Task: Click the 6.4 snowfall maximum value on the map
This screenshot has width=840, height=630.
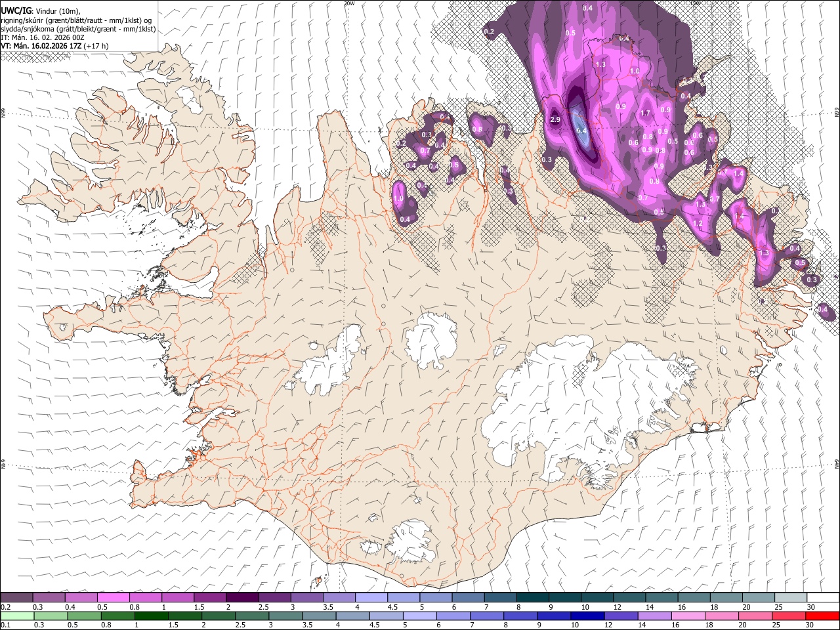Action: [581, 131]
